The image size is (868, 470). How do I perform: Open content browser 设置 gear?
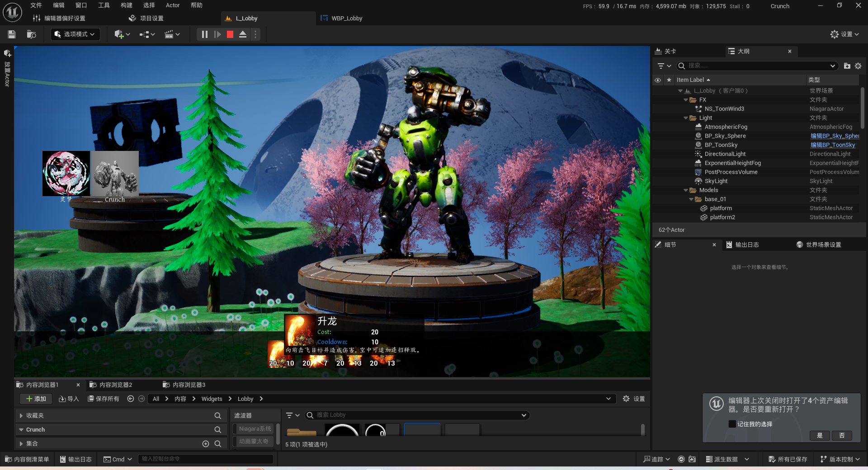[634, 399]
